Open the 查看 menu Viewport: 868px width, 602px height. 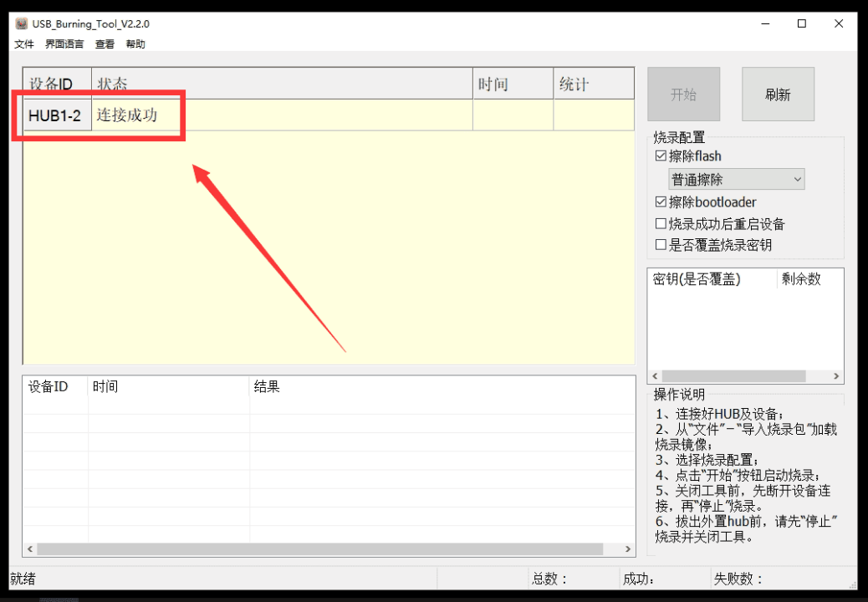coord(105,44)
